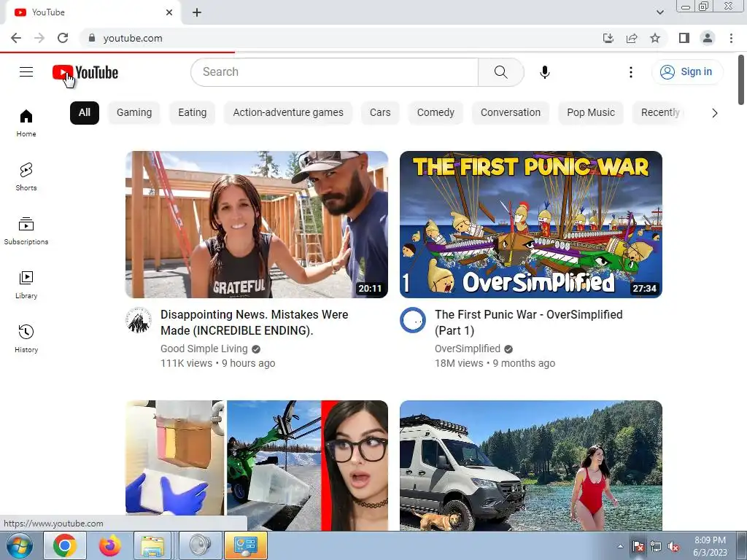Image resolution: width=747 pixels, height=560 pixels.
Task: Select the Gaming filter chip
Action: [x=134, y=113]
